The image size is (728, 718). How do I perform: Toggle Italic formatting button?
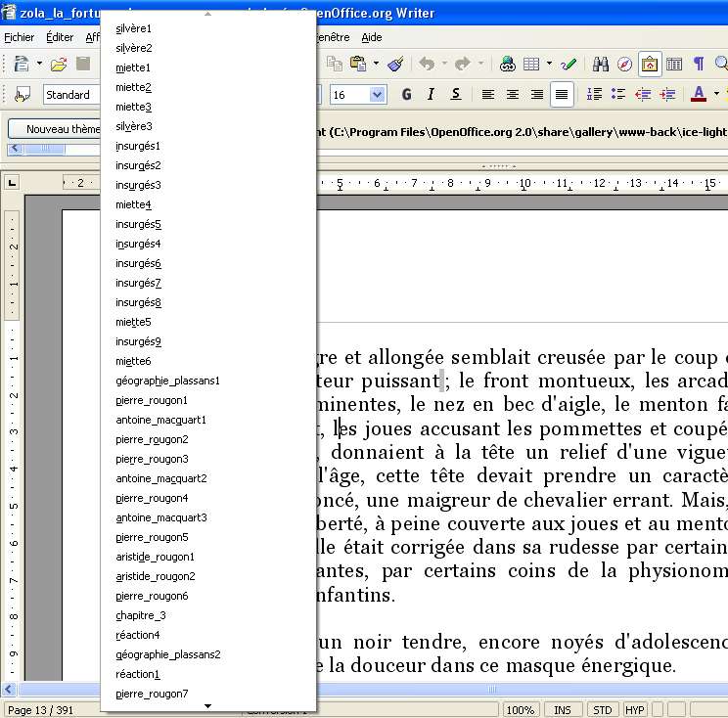[x=431, y=95]
